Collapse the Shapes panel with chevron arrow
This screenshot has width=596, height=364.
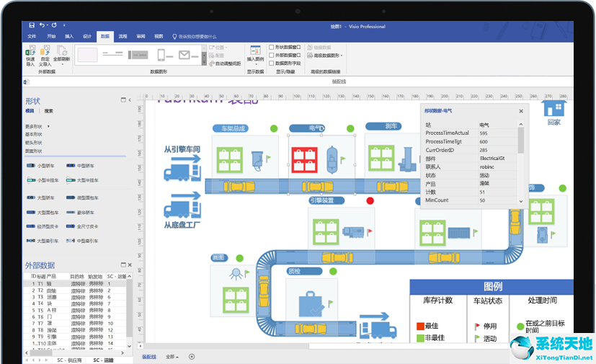[x=130, y=100]
